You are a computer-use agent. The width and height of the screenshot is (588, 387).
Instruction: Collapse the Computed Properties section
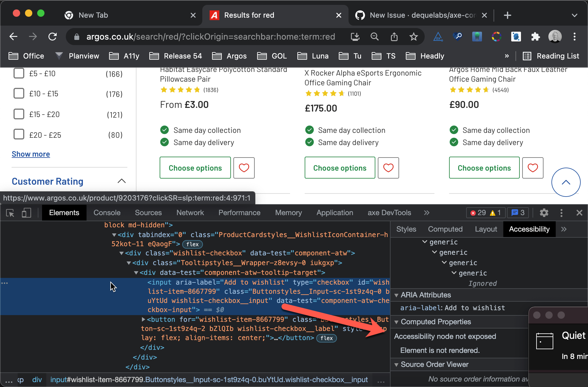pyautogui.click(x=396, y=322)
